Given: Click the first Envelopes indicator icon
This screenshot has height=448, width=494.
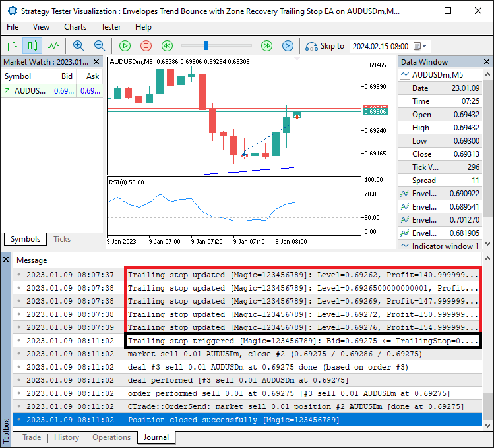Looking at the screenshot, I should (x=404, y=194).
